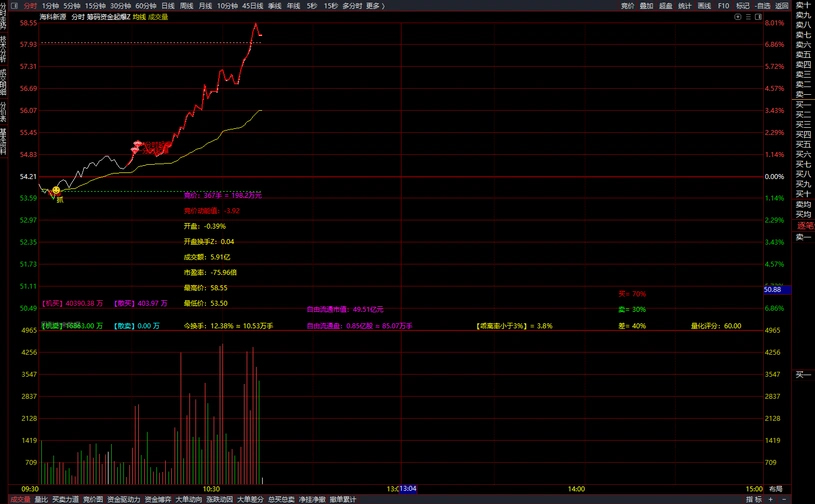This screenshot has height=504, width=815.
Task: Click the 筹码资金起爆Z indicator label
Action: pyautogui.click(x=109, y=17)
